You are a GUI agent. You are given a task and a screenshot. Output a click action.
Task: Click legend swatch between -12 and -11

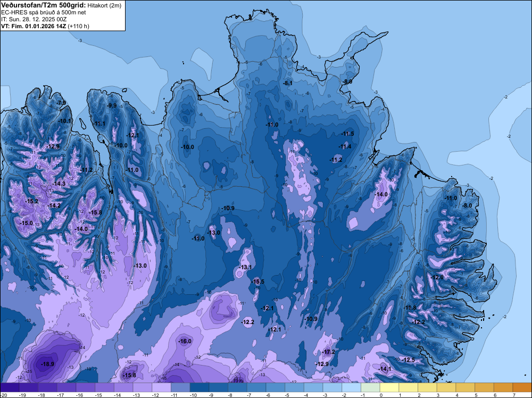point(162,387)
